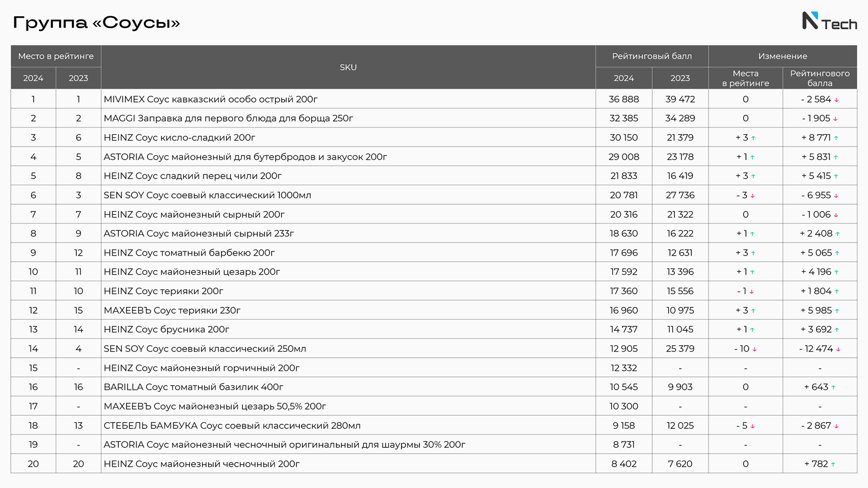
Task: Click red down arrow beside -12 474
Action: [x=838, y=349]
